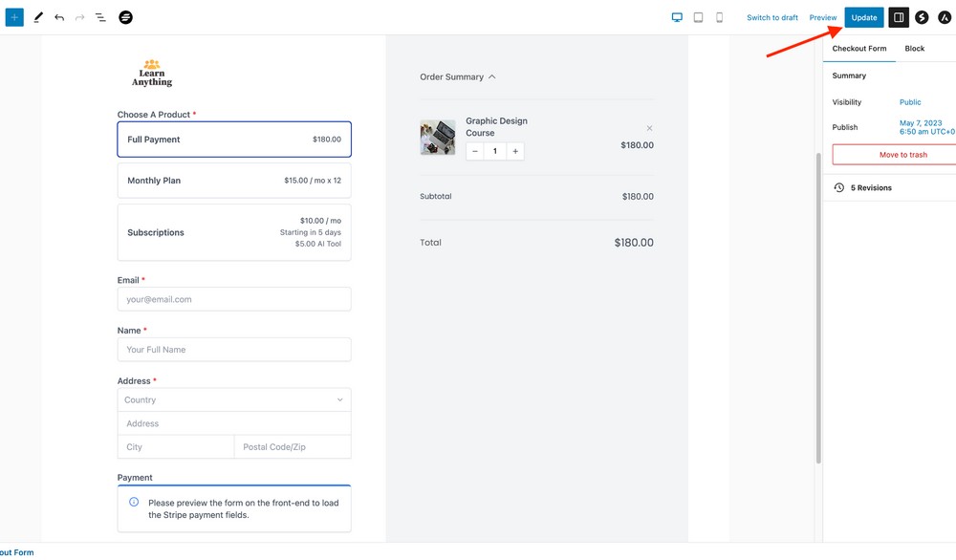
Task: Increase course quantity with plus button
Action: tap(515, 151)
